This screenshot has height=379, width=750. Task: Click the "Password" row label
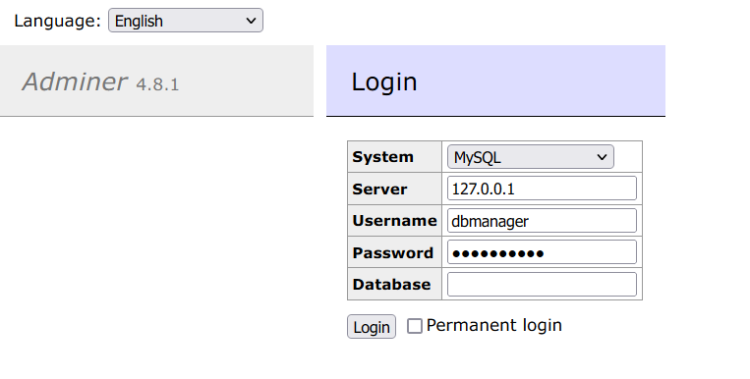[x=393, y=253]
